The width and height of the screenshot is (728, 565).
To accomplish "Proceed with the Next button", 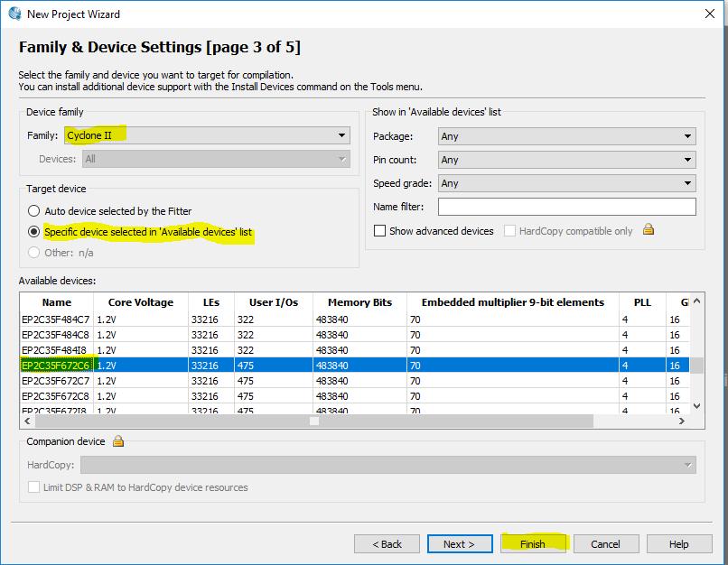I will click(x=460, y=543).
